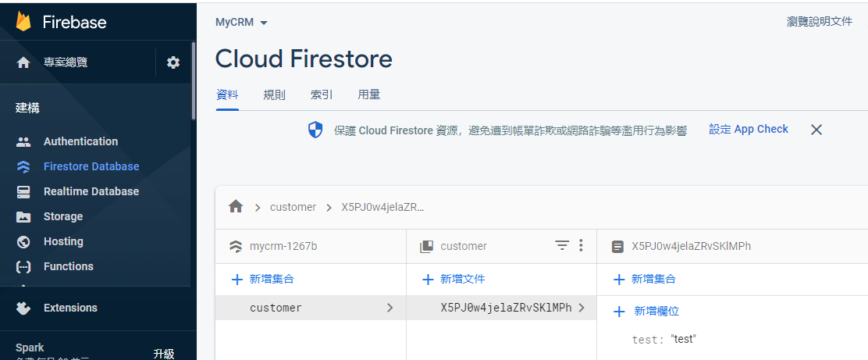
Task: Click the Storage folder icon
Action: [x=23, y=216]
